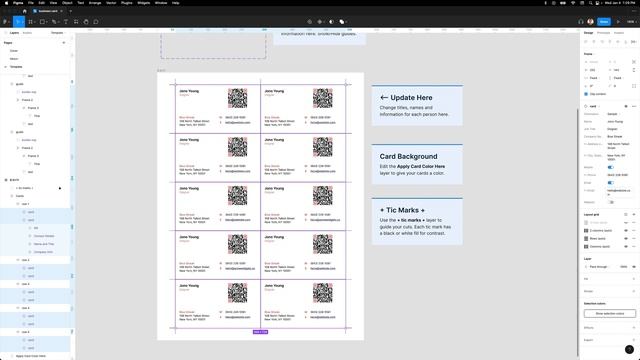Toggle the Mobile switch in card properties
640x360 pixels.
click(x=611, y=167)
